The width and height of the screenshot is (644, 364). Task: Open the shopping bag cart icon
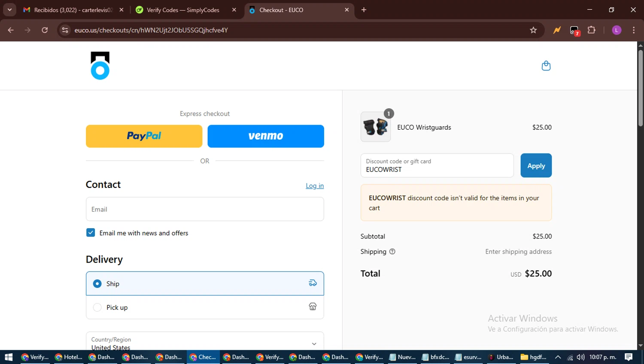546,66
